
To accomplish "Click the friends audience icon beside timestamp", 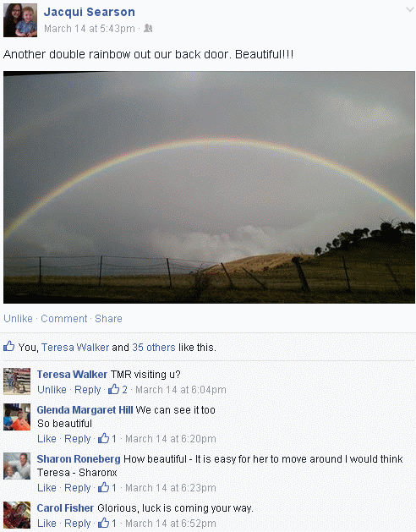I will click(x=148, y=28).
